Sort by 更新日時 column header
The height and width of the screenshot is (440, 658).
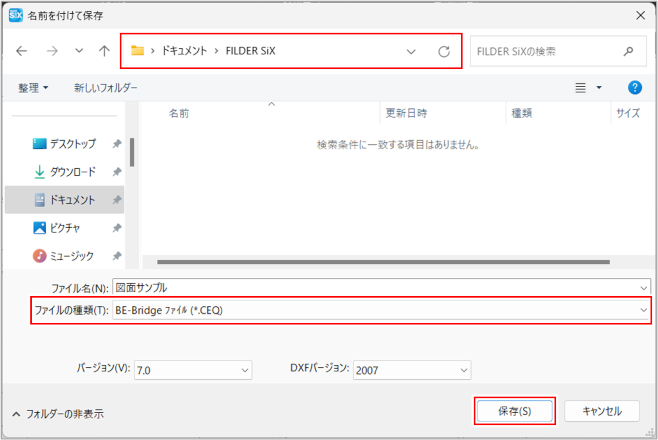[x=405, y=113]
